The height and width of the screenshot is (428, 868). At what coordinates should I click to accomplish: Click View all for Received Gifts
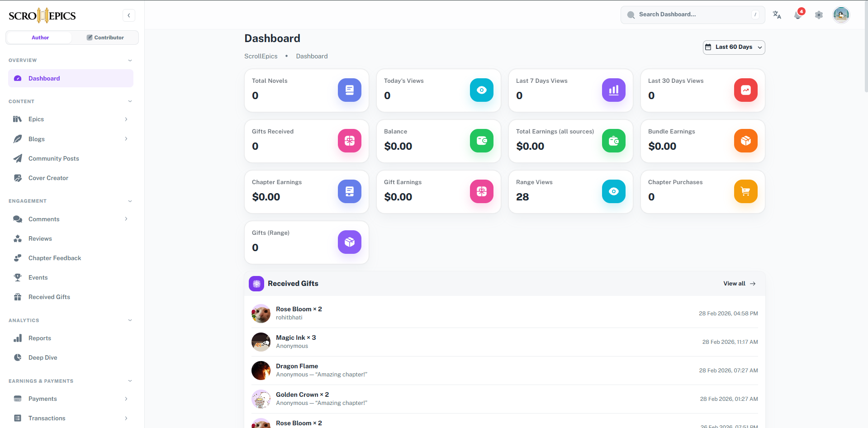[740, 284]
